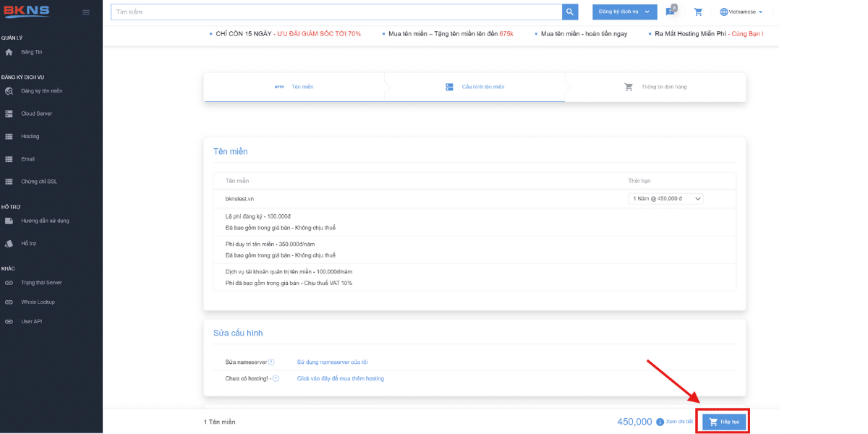Click in the Tìm kiếm search field

click(x=336, y=12)
